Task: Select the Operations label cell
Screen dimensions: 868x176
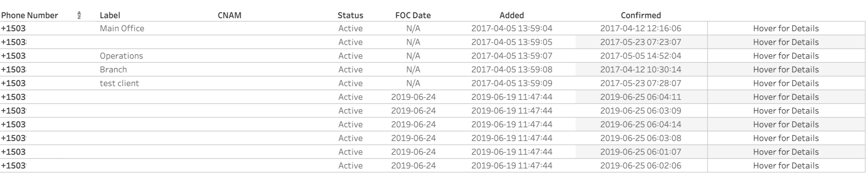Action: 121,56
